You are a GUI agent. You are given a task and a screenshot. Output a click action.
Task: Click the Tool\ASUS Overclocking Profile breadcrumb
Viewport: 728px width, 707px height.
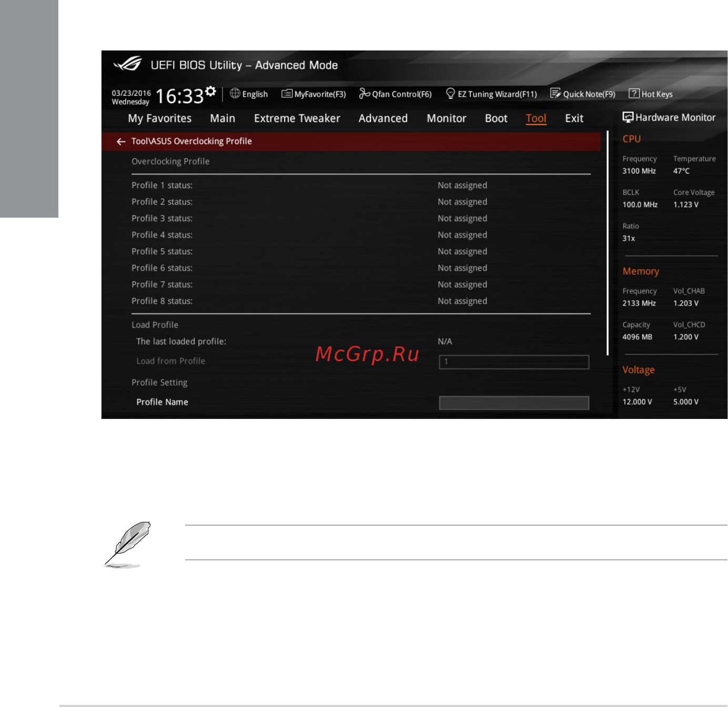(x=191, y=141)
